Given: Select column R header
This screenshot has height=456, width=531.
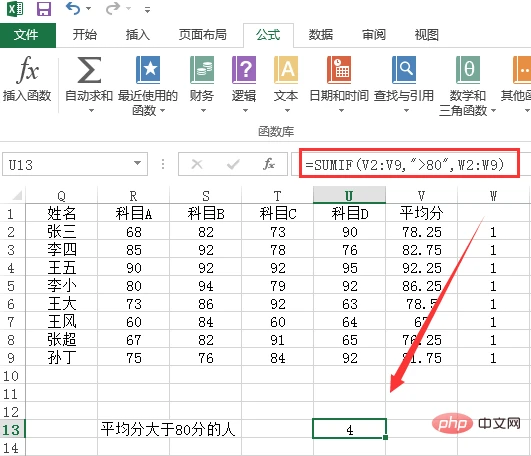Looking at the screenshot, I should pos(133,196).
